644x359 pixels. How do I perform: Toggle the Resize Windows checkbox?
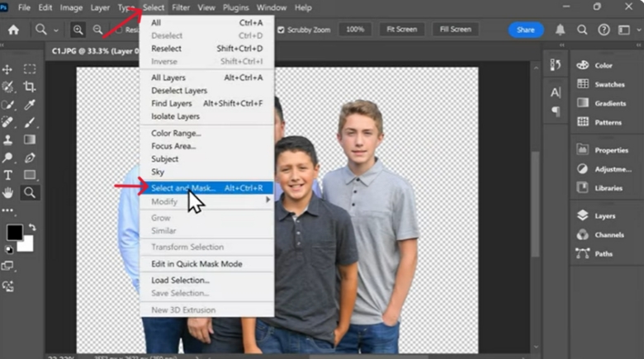tap(119, 30)
